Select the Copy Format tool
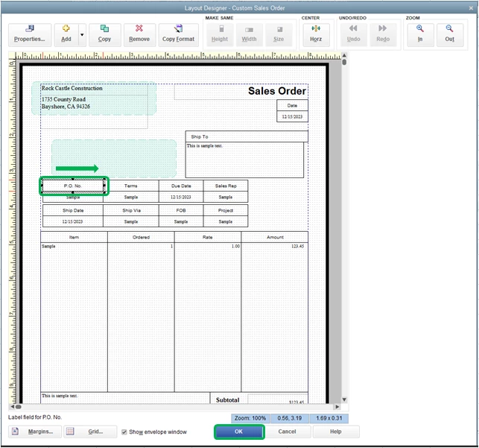Screen dimensions: 479x448 pos(178,34)
